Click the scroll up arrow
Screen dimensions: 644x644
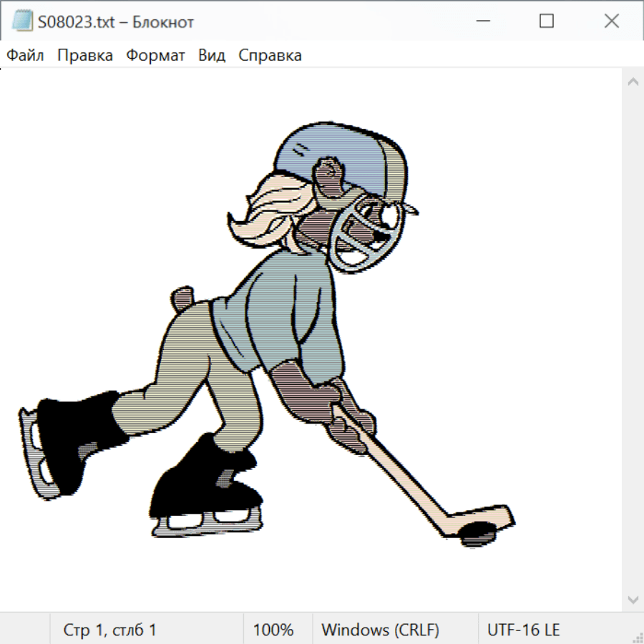point(633,82)
